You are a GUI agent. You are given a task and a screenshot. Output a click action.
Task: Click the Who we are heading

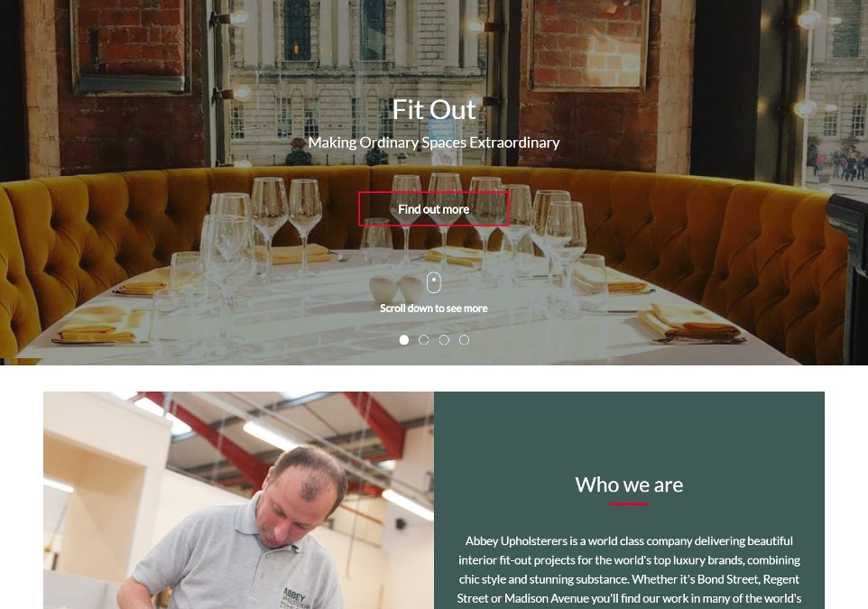click(x=629, y=484)
